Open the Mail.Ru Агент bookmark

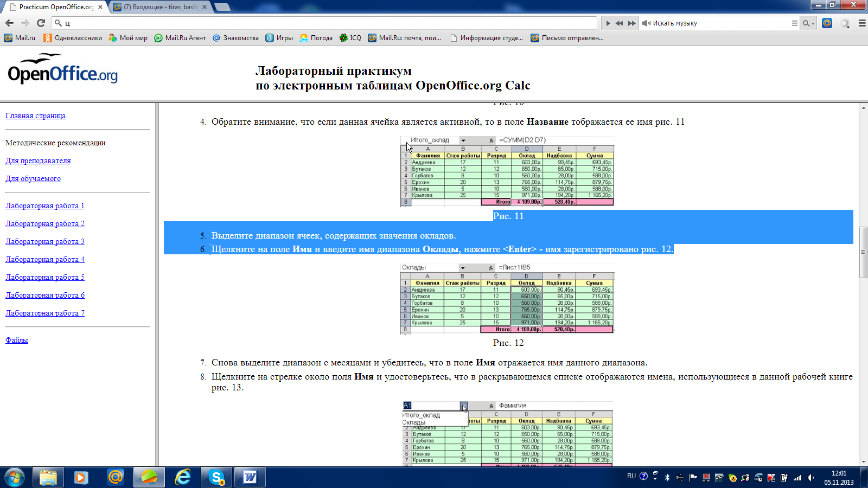point(180,38)
